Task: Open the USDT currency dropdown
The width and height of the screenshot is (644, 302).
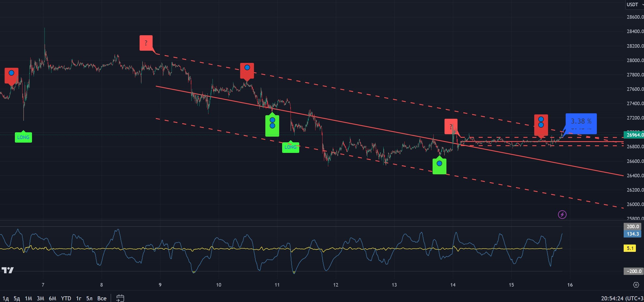Action: [x=635, y=5]
